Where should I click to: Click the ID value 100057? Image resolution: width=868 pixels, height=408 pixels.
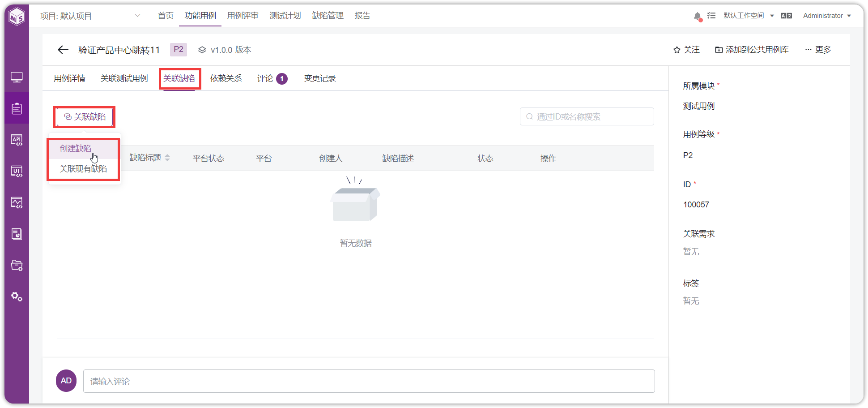[x=696, y=205]
